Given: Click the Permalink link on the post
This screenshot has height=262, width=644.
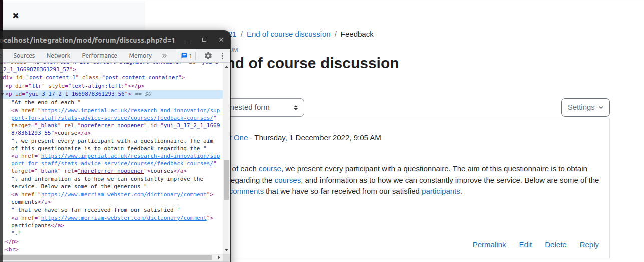Looking at the screenshot, I should [489, 245].
